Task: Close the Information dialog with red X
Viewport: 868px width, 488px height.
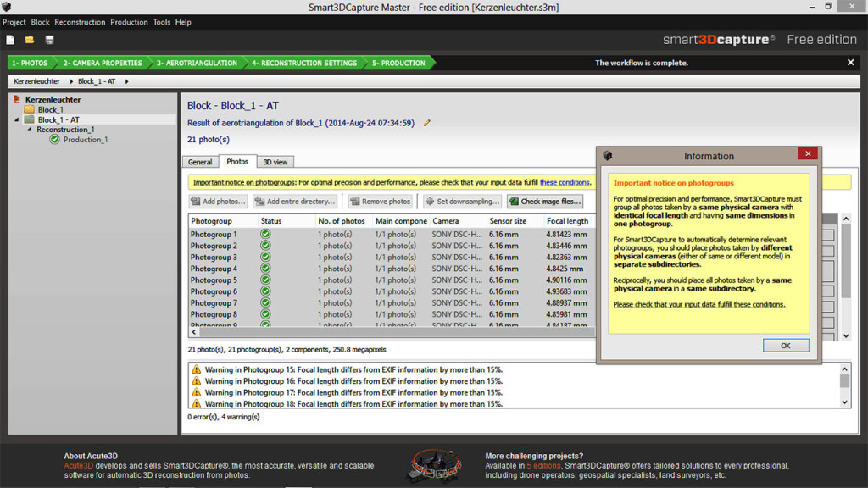Action: point(808,153)
